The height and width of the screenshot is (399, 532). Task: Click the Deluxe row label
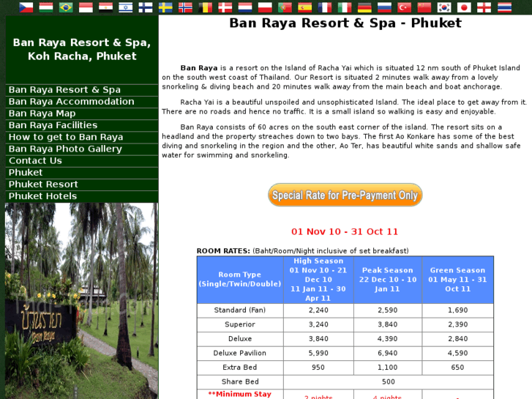coord(240,338)
